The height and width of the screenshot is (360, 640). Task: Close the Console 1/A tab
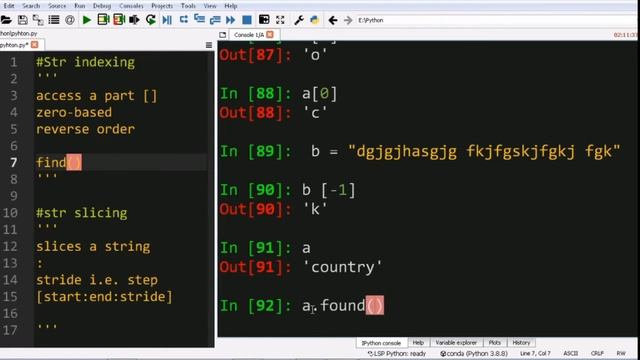tap(270, 35)
